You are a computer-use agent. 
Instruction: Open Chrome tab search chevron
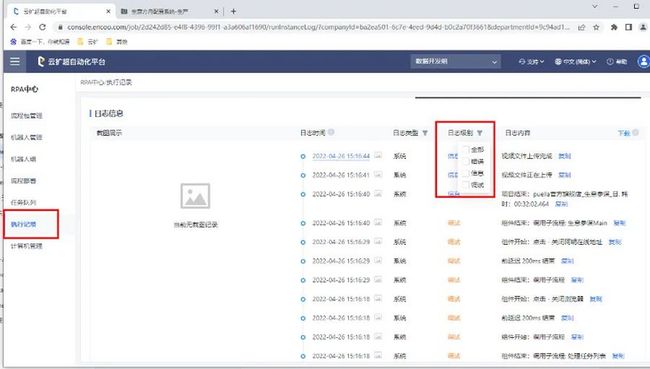point(595,6)
